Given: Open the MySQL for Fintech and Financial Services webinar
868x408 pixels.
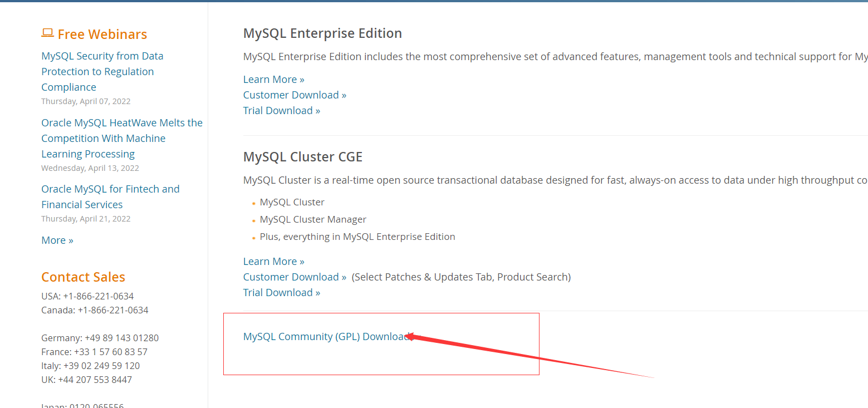Looking at the screenshot, I should tap(110, 196).
